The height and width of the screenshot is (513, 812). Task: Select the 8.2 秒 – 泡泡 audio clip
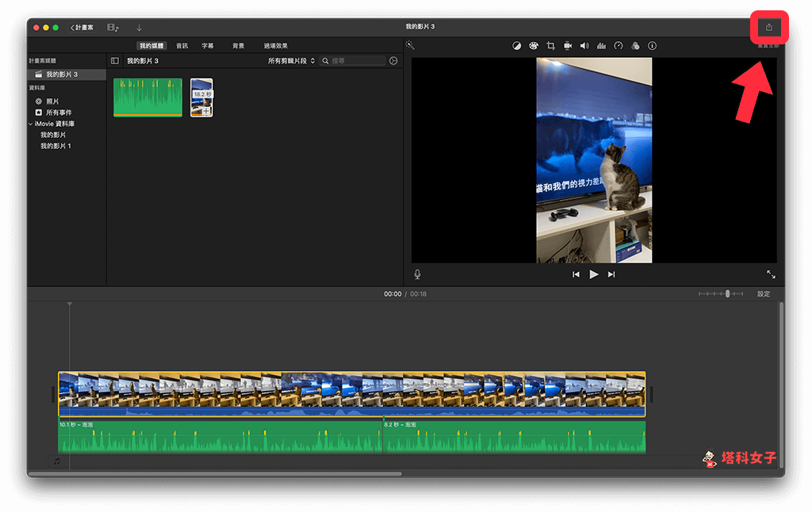(x=514, y=436)
